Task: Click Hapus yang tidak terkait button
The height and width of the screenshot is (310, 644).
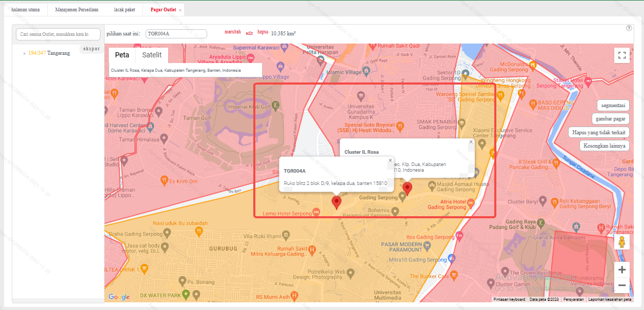Action: point(599,132)
